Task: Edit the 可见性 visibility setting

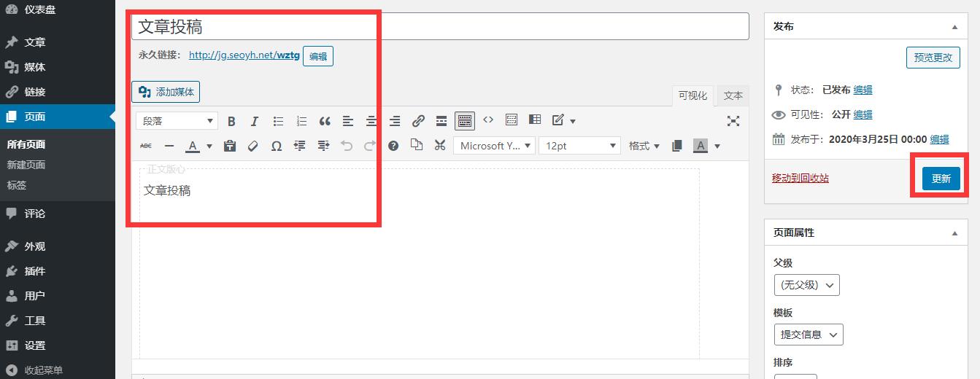Action: 863,114
